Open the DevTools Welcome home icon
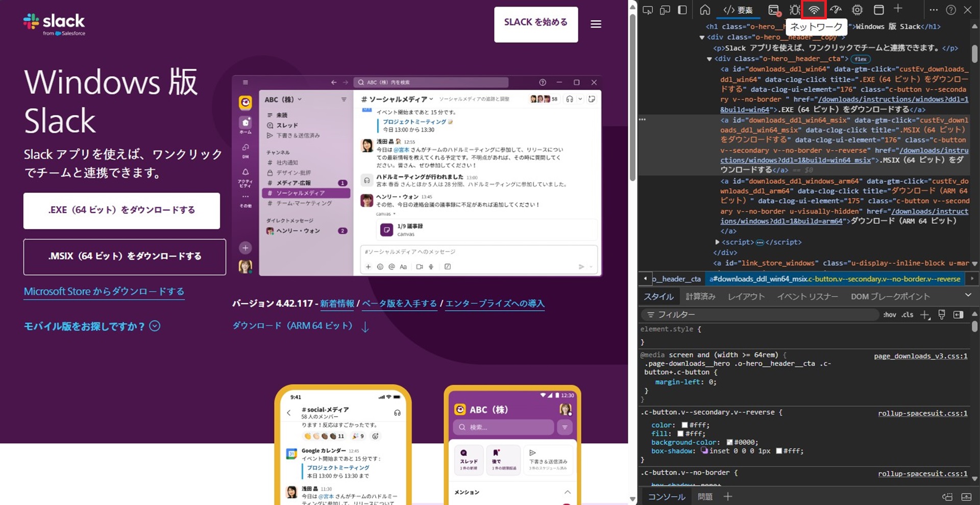 coord(705,10)
